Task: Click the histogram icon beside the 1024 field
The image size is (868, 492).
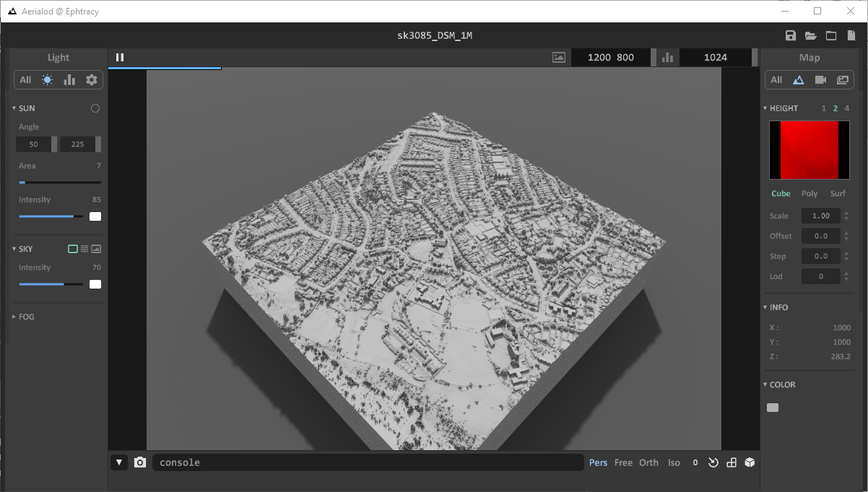Action: (665, 57)
